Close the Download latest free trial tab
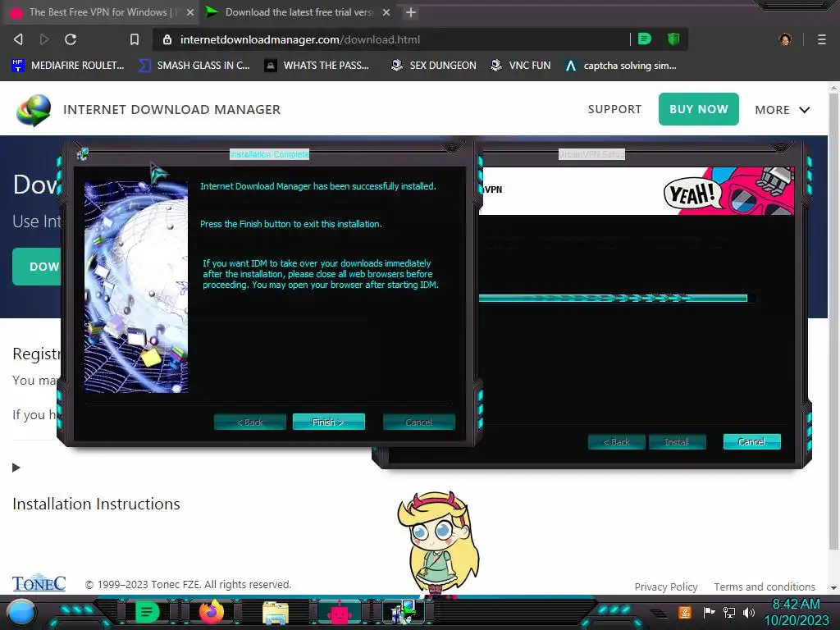This screenshot has height=630, width=840. click(x=386, y=12)
